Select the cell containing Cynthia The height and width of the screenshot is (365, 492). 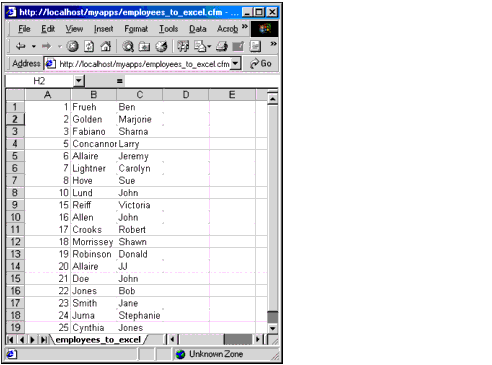click(94, 328)
